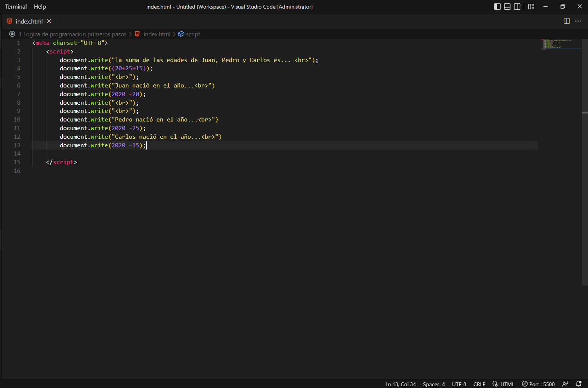Click the slashed-circle icon beside Port : 5500
588x388 pixels.
pyautogui.click(x=524, y=384)
